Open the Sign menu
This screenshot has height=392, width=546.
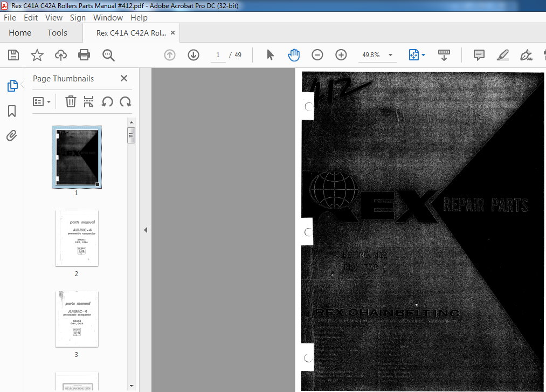[78, 17]
